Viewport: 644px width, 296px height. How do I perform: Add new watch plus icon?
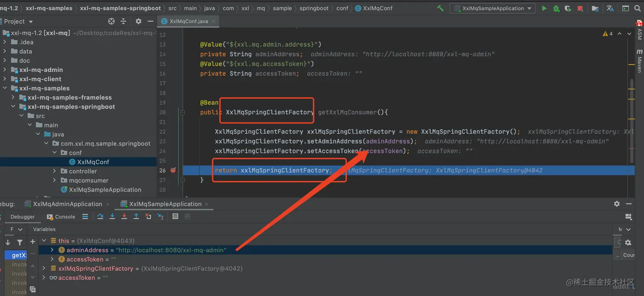(32, 242)
